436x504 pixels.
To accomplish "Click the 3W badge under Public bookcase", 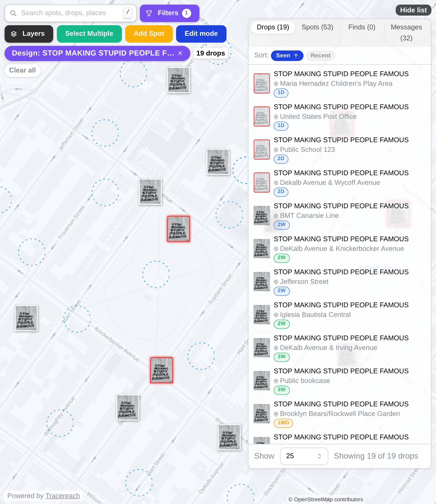I will 281,390.
